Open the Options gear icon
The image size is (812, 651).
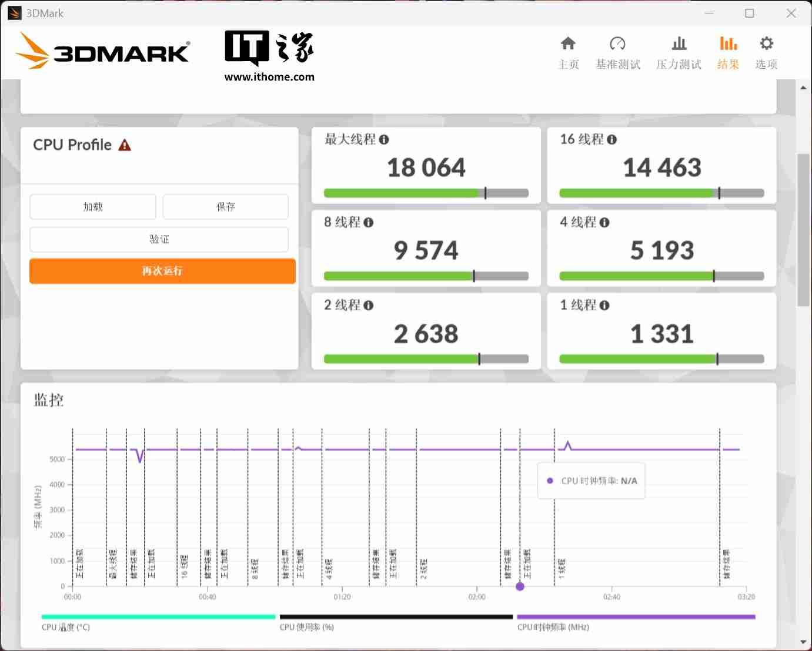click(766, 44)
